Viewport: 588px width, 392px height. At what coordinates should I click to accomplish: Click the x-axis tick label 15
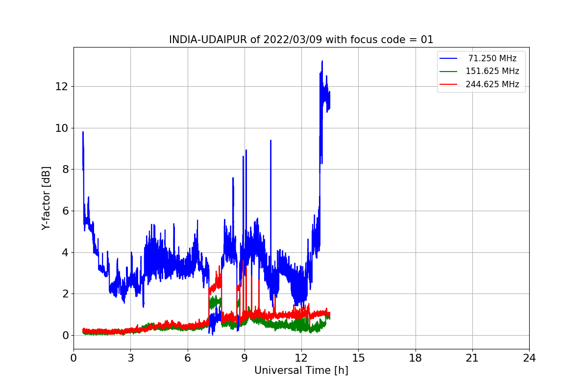(358, 358)
